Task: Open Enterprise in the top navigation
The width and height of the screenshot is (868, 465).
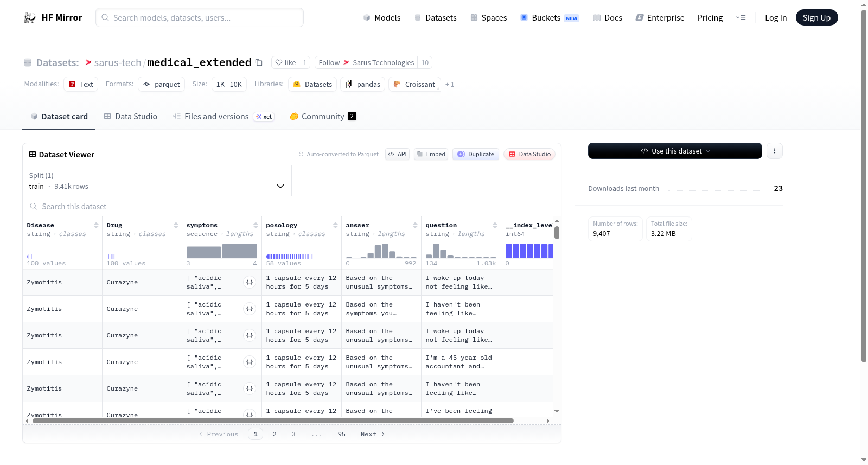Action: [660, 17]
